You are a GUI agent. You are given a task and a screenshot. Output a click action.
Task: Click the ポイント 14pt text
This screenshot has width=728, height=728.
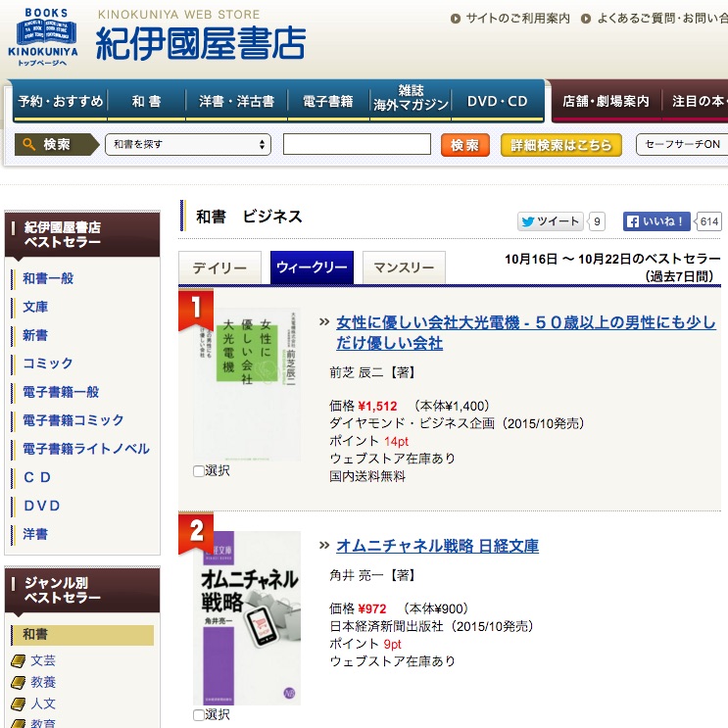coord(368,441)
